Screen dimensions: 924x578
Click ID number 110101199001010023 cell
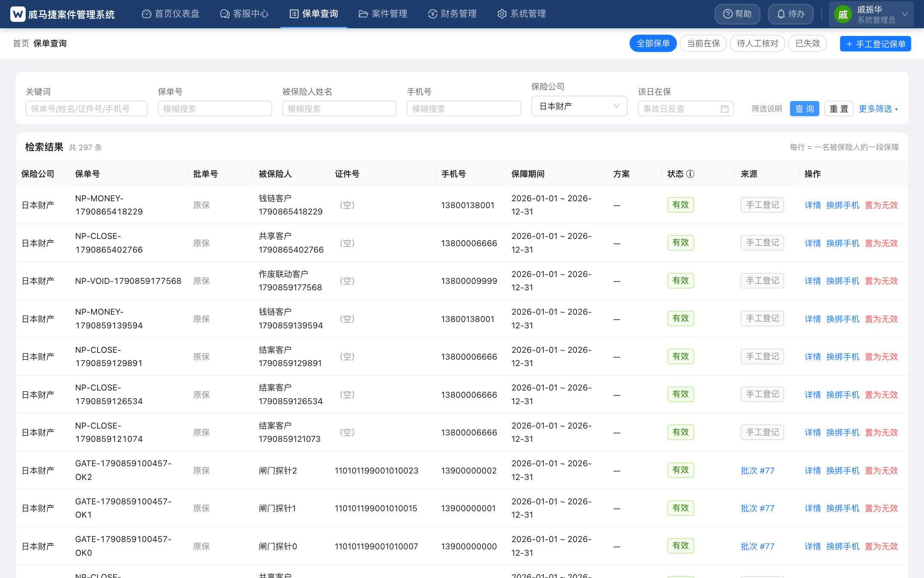(x=376, y=471)
